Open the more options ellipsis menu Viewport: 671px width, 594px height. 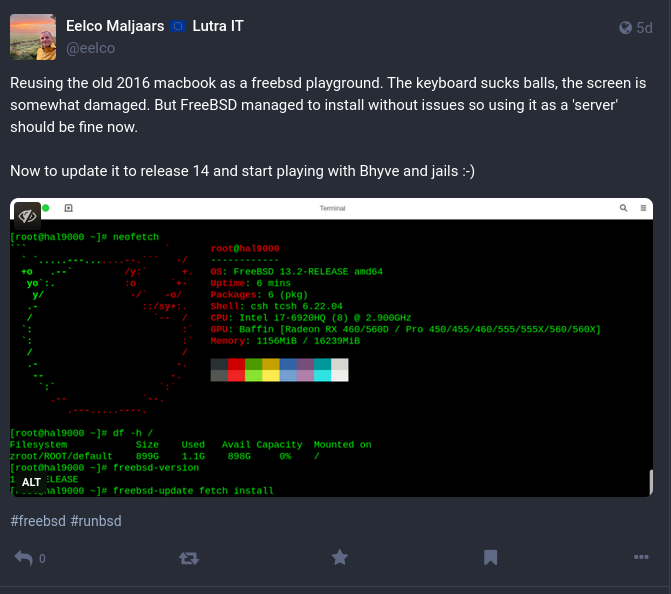642,558
